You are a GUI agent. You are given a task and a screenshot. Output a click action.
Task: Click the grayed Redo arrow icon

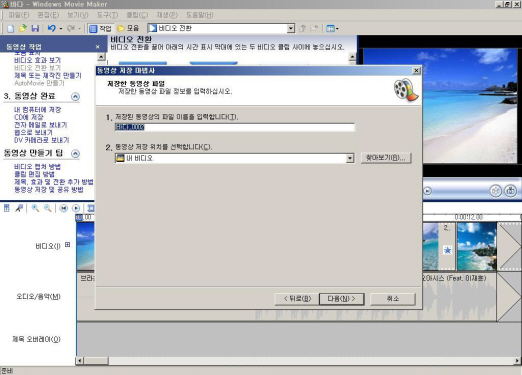coord(71,29)
